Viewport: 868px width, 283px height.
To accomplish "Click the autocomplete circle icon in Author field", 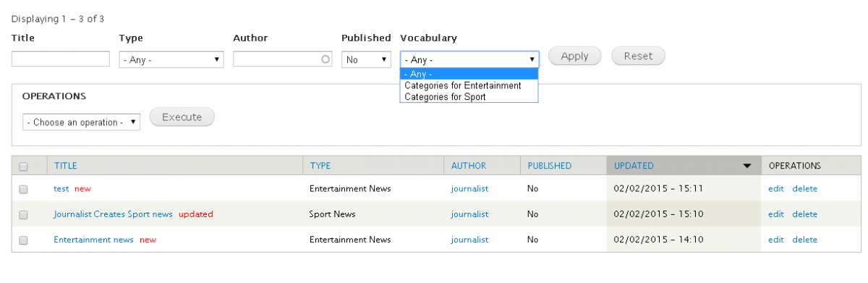I will pos(325,59).
